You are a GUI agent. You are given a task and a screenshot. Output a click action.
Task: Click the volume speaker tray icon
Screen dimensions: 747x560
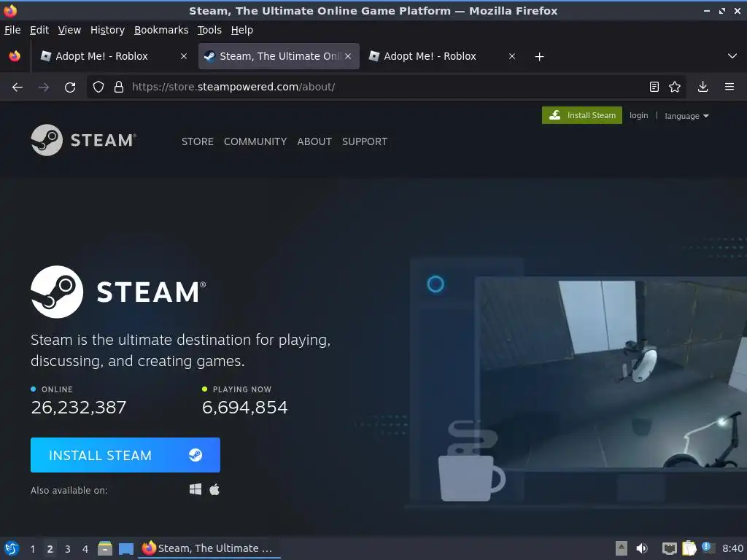(x=642, y=548)
